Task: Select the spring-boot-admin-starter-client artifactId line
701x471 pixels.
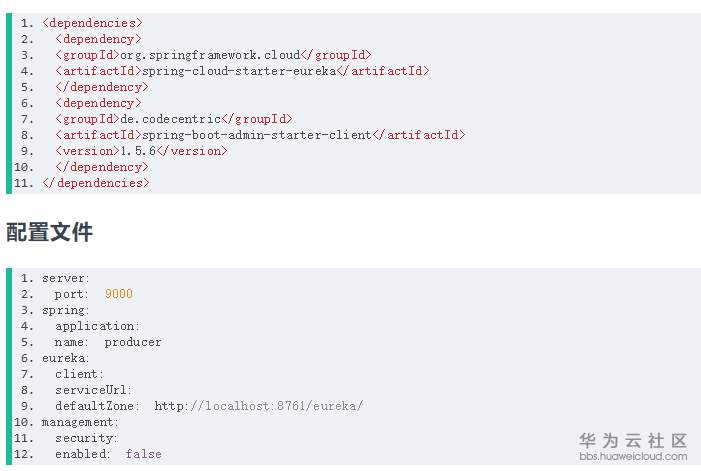Action: click(260, 134)
